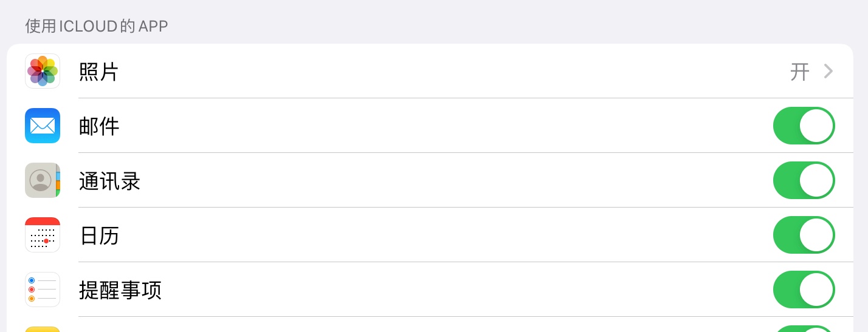
Task: Click the 开 status in 照片 row
Action: 800,72
